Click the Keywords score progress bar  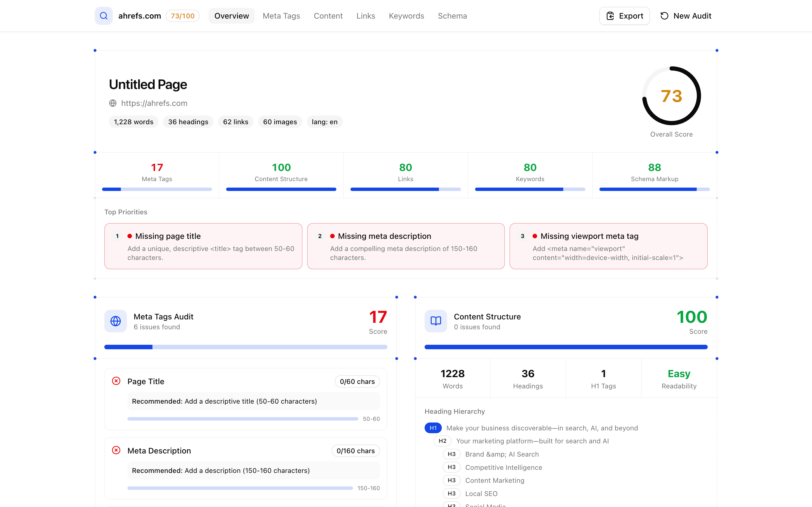point(530,189)
